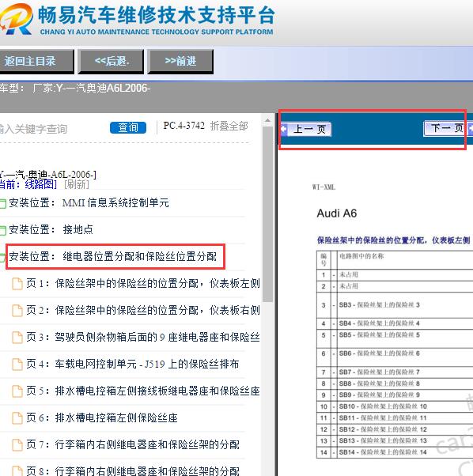
Task: Click table cell 'SB4 - 保险丝架上的保险丝 4'
Action: pyautogui.click(x=379, y=323)
